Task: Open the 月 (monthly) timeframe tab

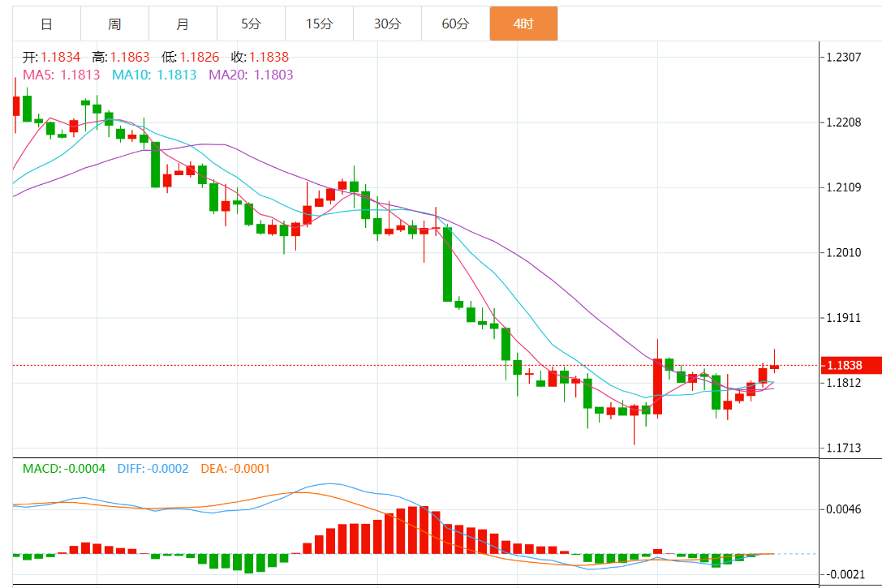Action: pyautogui.click(x=183, y=24)
